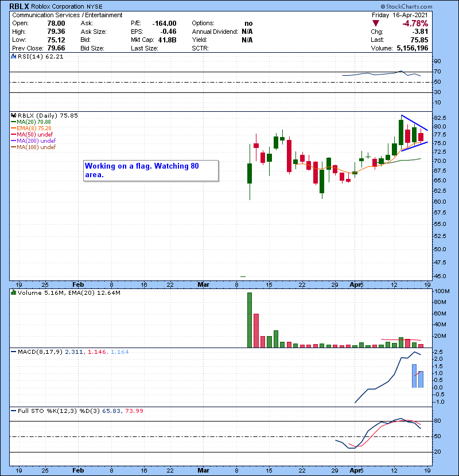
Task: Click the candlestick icon beside RBLX (Daily)
Action: (13, 115)
